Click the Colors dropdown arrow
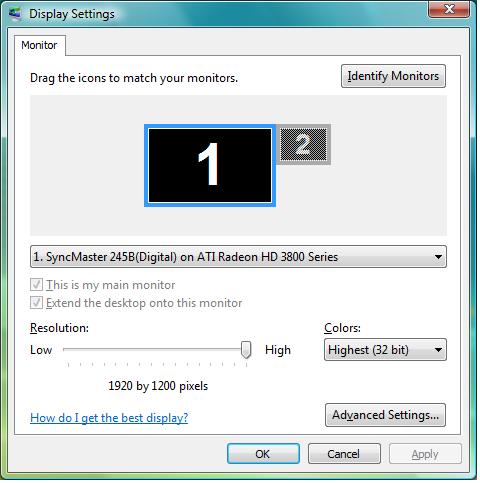Screen dimensions: 480x483 [438, 350]
